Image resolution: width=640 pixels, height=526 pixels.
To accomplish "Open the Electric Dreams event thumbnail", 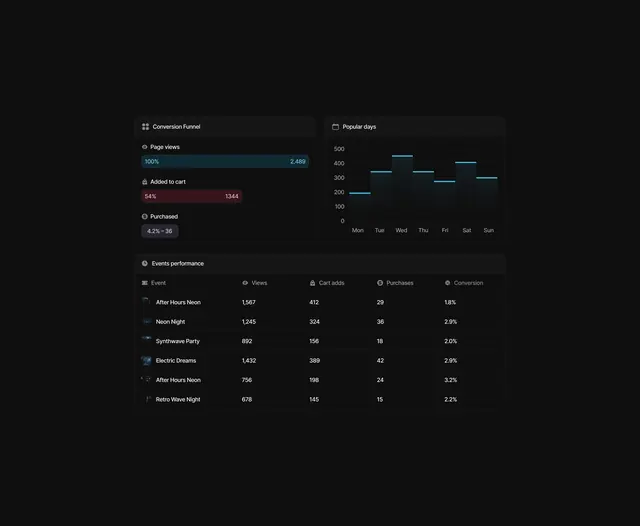I will pyautogui.click(x=147, y=360).
